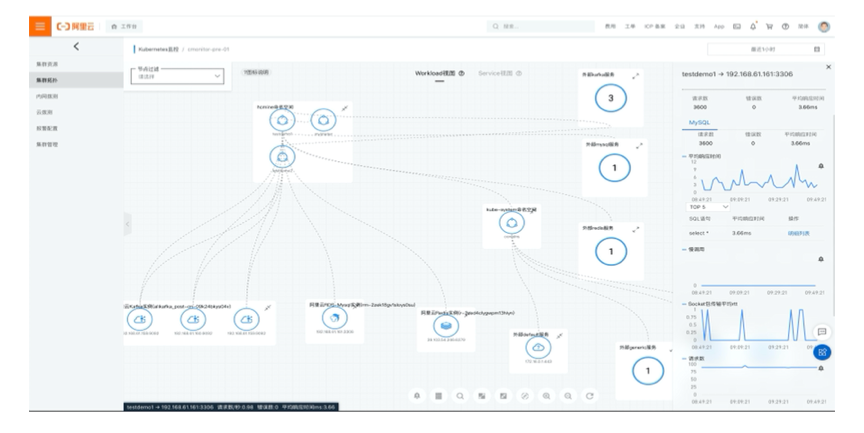Expand the canvas left panel handle

(x=128, y=224)
